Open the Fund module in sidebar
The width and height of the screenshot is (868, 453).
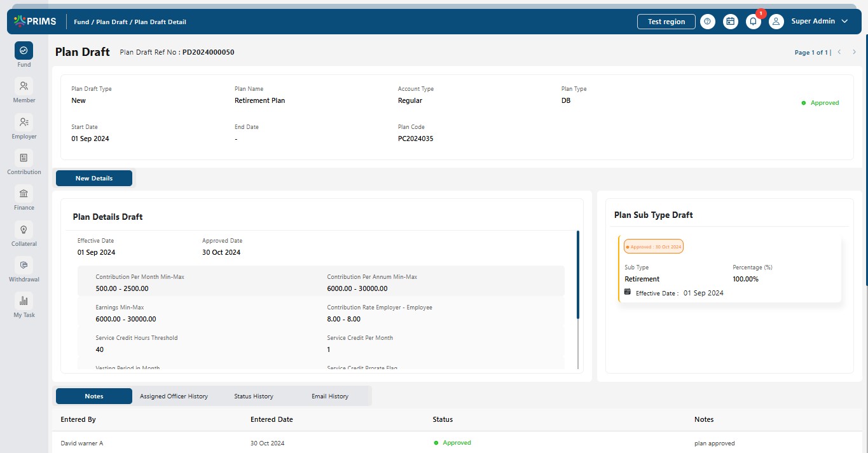click(x=24, y=51)
